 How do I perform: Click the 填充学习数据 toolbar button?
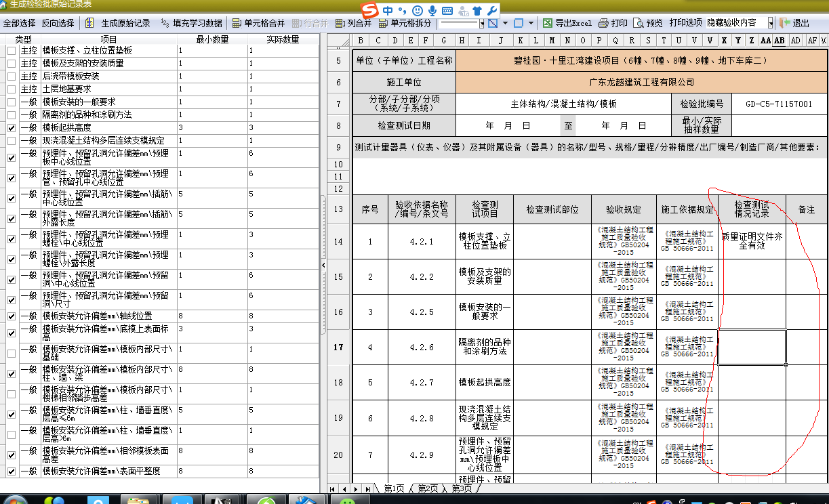[191, 23]
